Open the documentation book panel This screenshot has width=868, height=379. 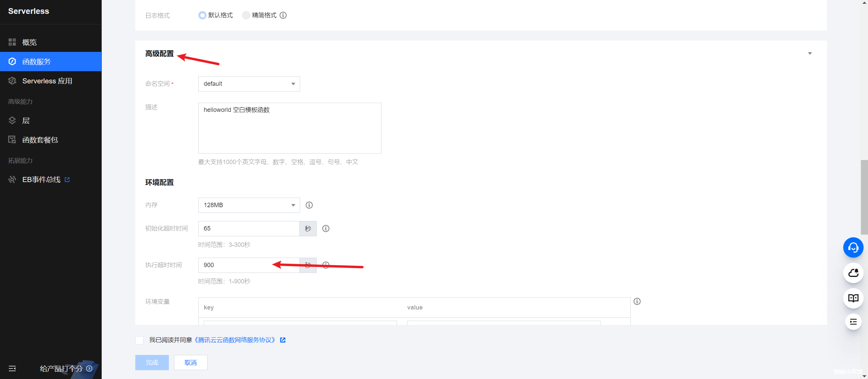853,298
